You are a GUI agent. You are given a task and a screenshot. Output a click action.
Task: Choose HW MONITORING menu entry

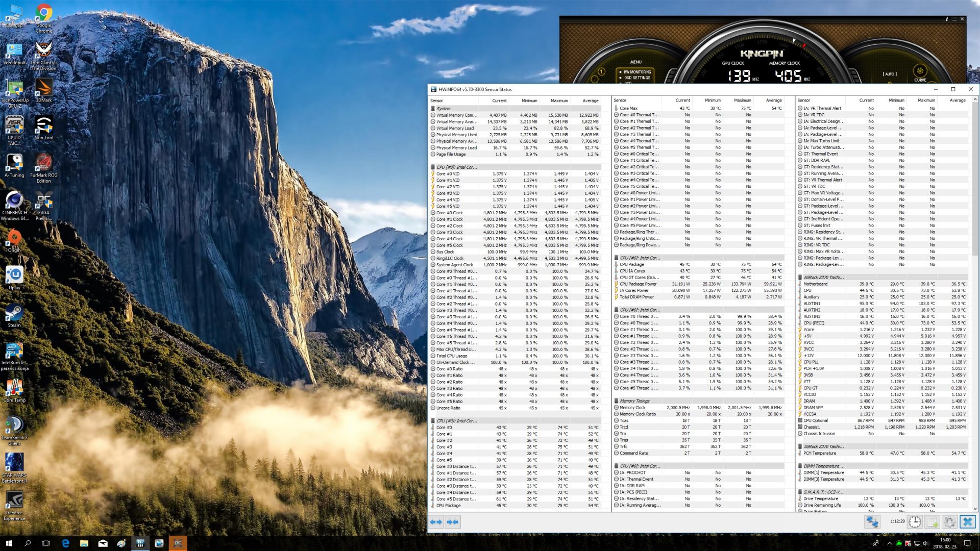(x=637, y=72)
